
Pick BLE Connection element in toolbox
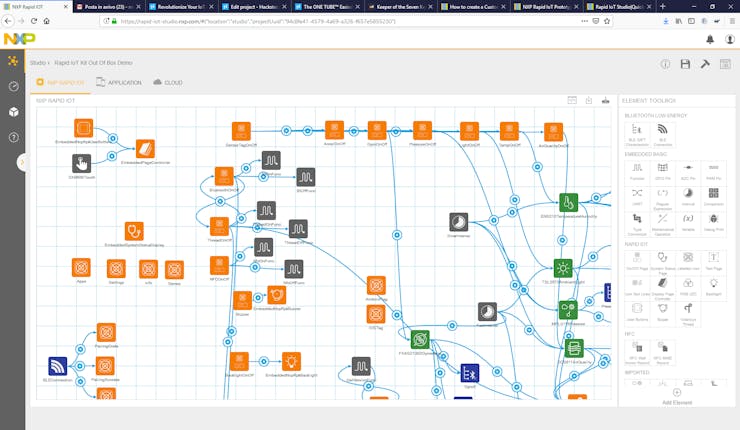pos(663,134)
